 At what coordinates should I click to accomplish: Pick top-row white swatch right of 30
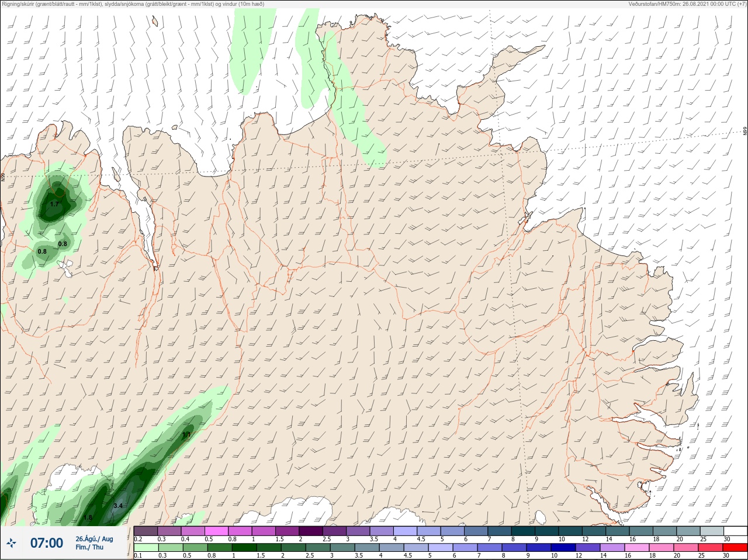pyautogui.click(x=736, y=531)
